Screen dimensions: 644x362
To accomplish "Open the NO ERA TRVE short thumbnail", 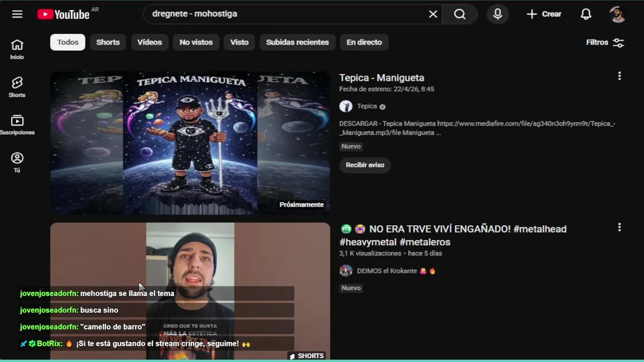I will [x=190, y=292].
